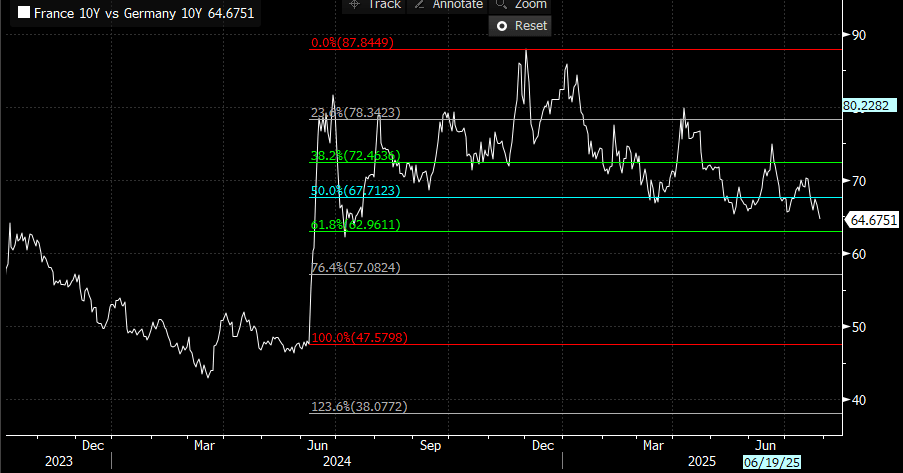The height and width of the screenshot is (473, 903).
Task: Activate the Zoom magnifier tool
Action: click(x=520, y=5)
